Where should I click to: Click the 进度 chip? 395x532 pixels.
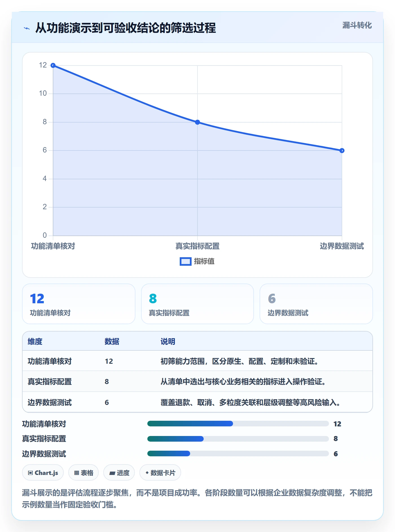click(x=119, y=472)
